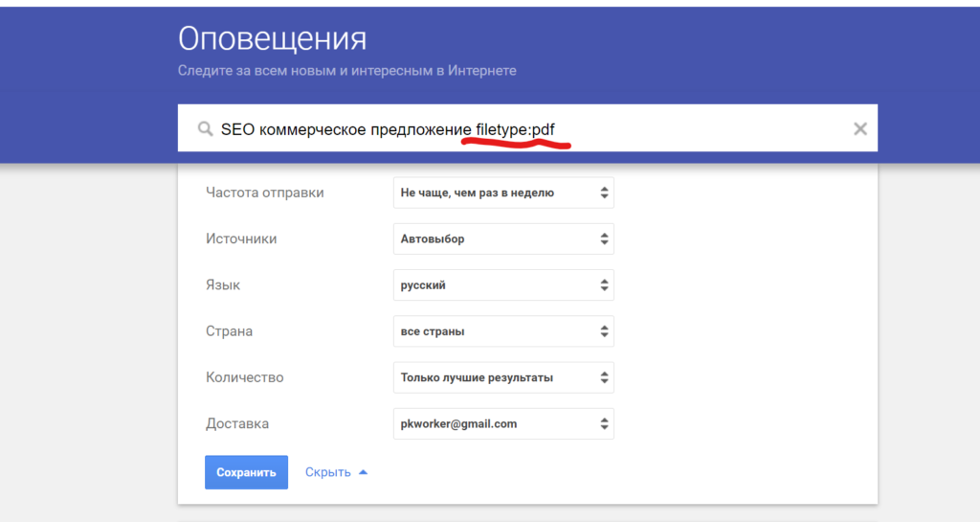Click the up-down arrows on the 'все страны' selector
This screenshot has height=522, width=980.
604,331
